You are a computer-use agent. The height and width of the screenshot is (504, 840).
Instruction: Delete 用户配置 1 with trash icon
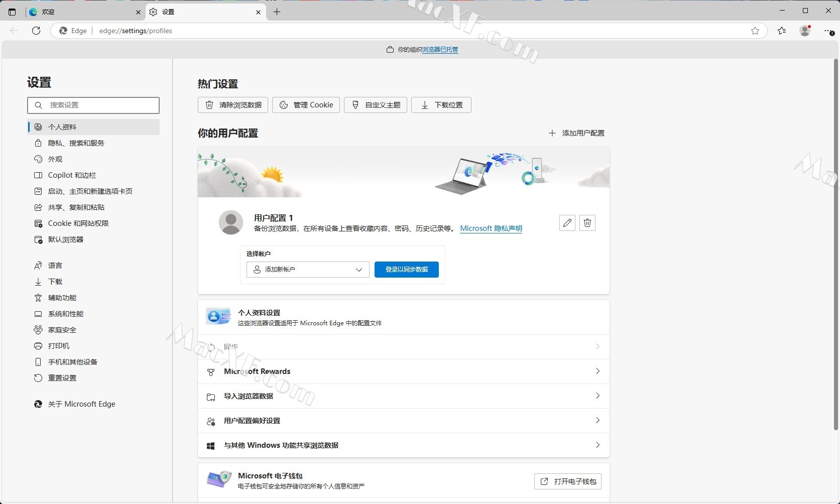587,223
